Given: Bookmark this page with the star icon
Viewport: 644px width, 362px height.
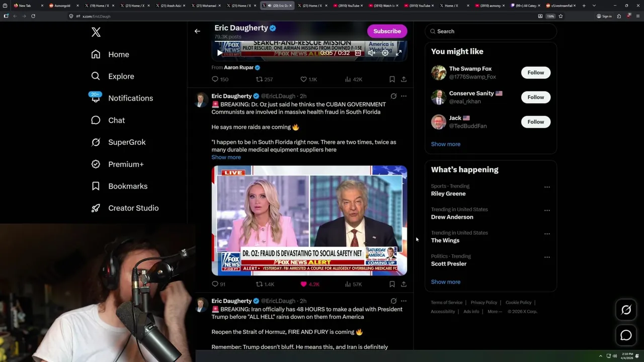Looking at the screenshot, I should click(x=560, y=16).
